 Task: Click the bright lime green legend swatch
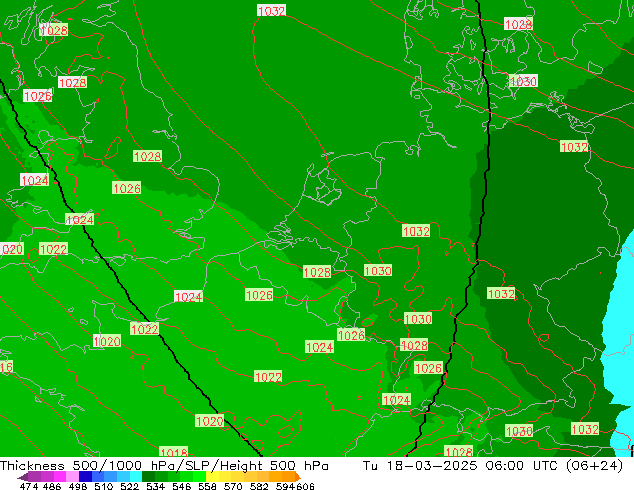(x=199, y=476)
